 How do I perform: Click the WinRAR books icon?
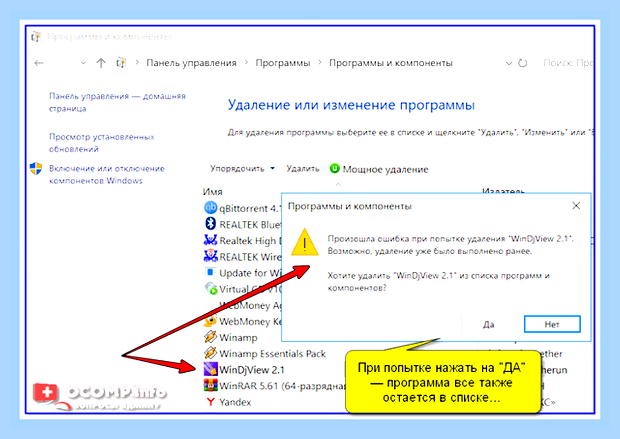pos(210,385)
